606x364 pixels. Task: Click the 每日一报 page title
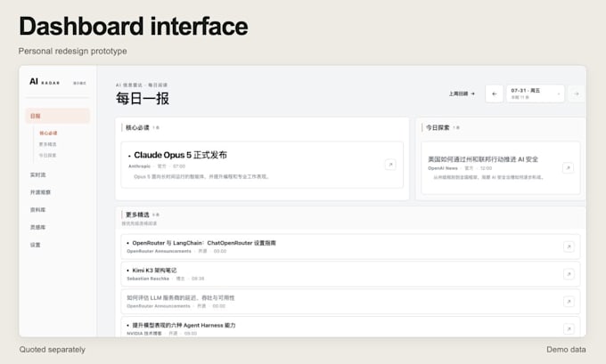click(143, 99)
